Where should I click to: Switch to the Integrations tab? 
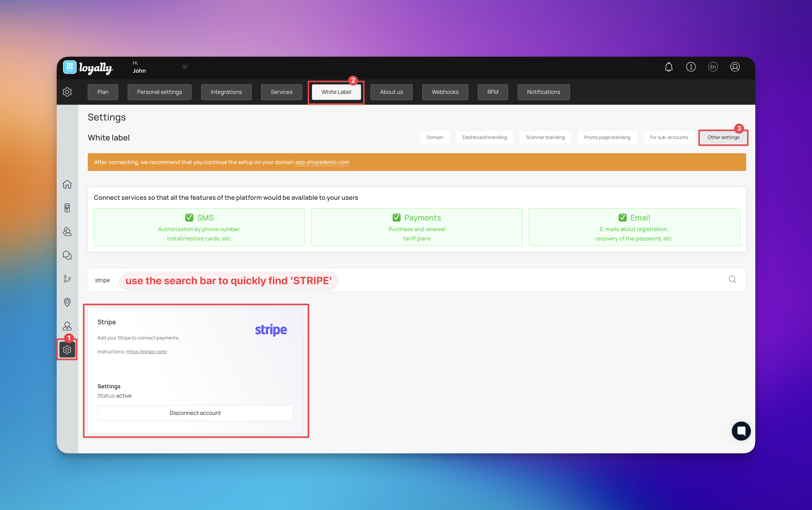click(226, 92)
